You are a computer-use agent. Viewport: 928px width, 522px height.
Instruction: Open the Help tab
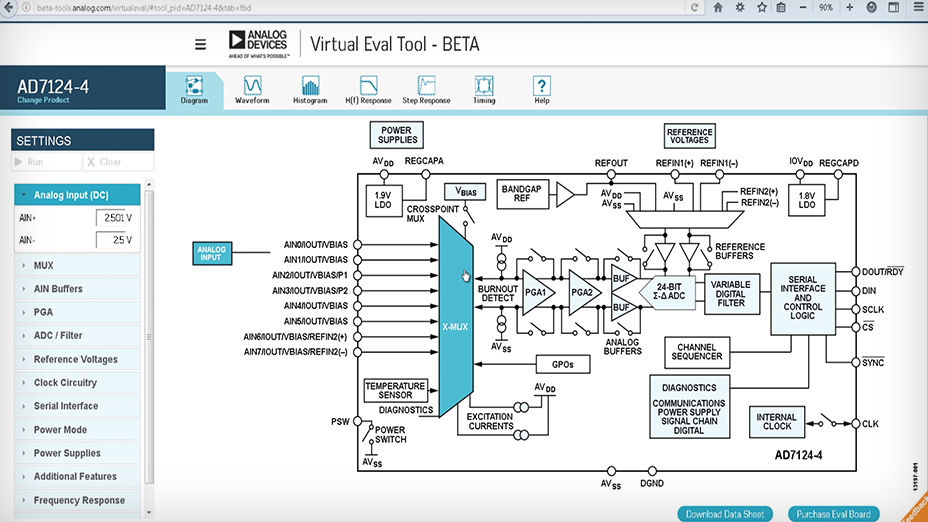click(542, 90)
